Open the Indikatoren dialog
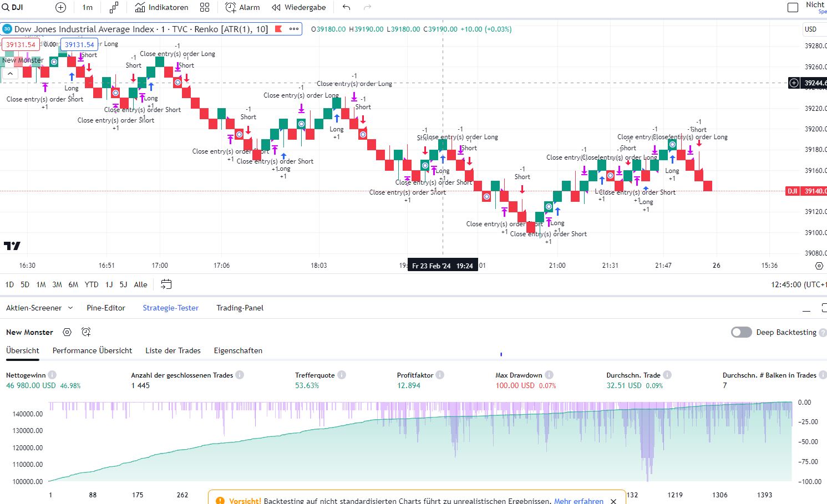Image resolution: width=827 pixels, height=504 pixels. pos(161,8)
